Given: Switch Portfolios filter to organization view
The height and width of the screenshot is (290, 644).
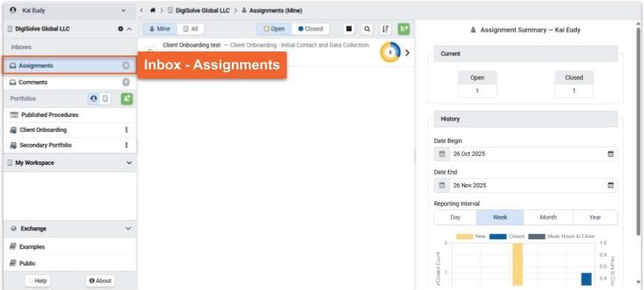Looking at the screenshot, I should click(x=105, y=98).
